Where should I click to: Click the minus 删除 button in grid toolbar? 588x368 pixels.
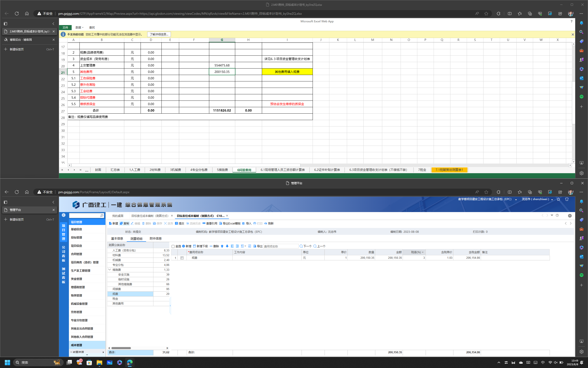click(214, 246)
